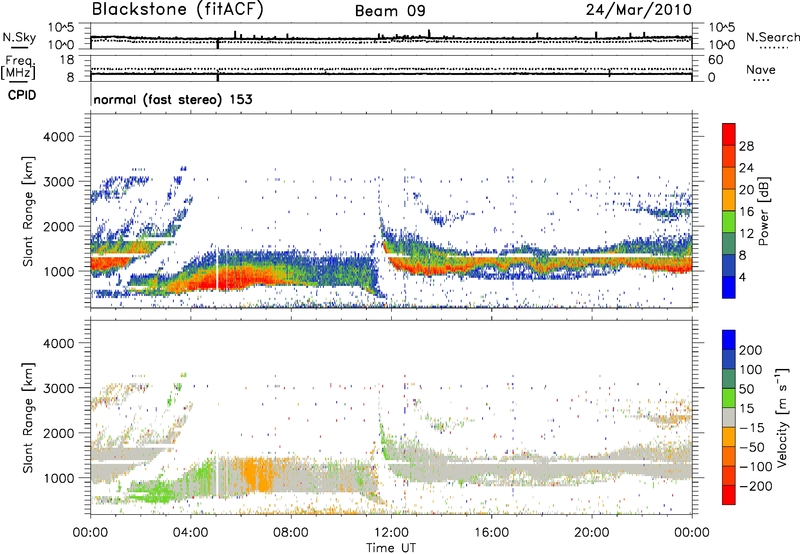Click the '60' Nave axis tick
Viewport: 800px width, 554px height.
[x=715, y=60]
